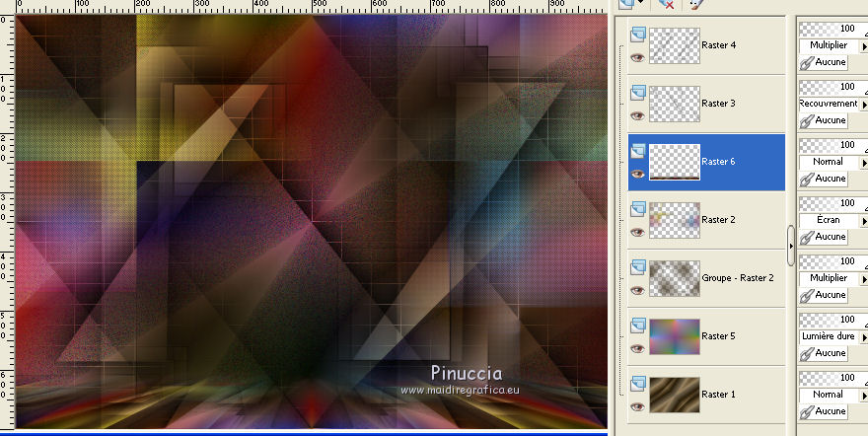
Task: Open the Normal blend mode dropdown for Raster 1
Action: (833, 395)
